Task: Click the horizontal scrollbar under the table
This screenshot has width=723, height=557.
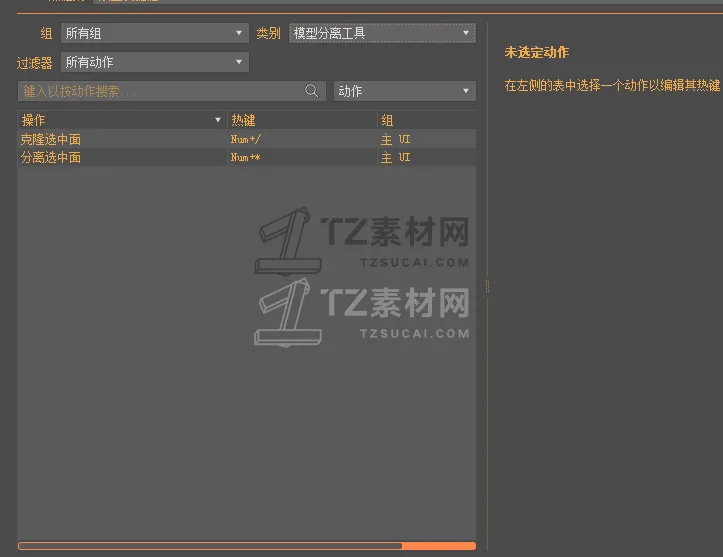Action: click(x=247, y=546)
